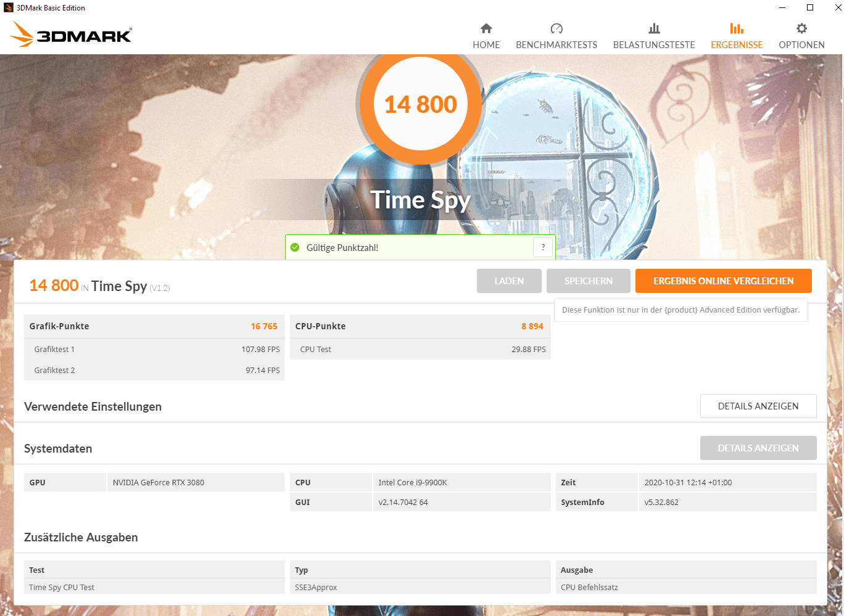Click the Systemdaten DETAILS ANZEIGEN button
844x616 pixels.
pos(758,448)
